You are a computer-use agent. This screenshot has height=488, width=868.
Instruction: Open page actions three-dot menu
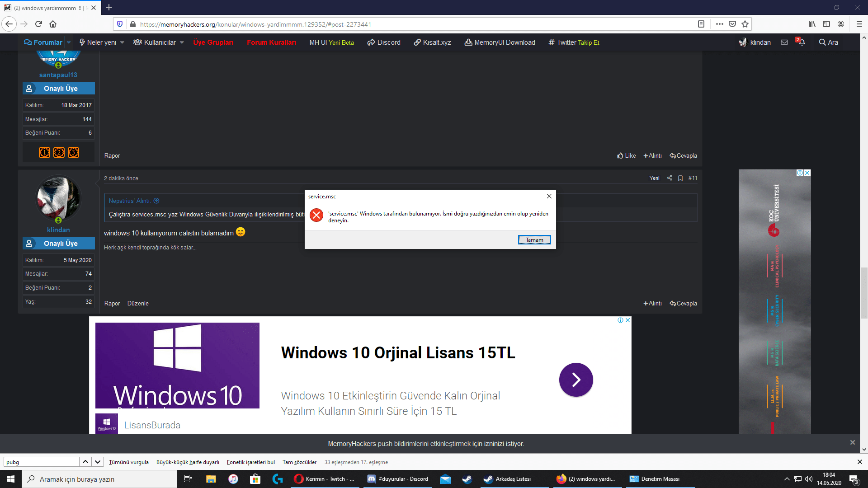pos(720,24)
